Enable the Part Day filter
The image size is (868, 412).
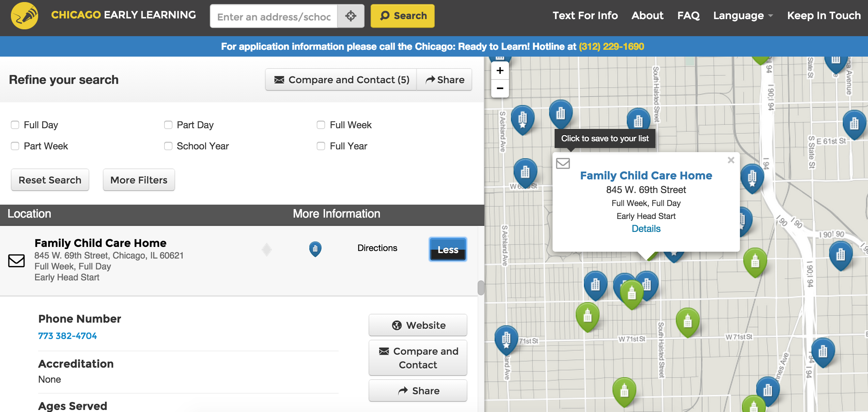coord(168,125)
